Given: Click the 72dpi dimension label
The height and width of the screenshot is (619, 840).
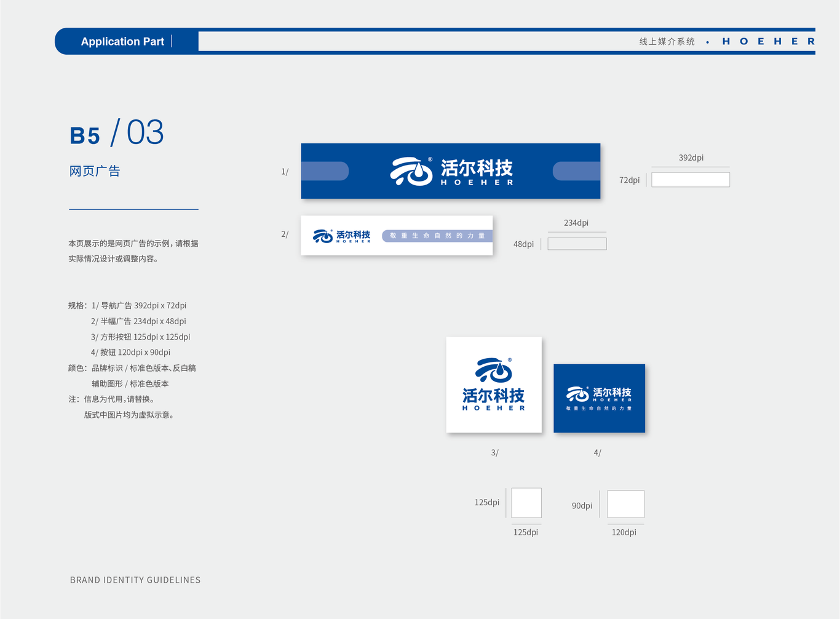Looking at the screenshot, I should (629, 180).
